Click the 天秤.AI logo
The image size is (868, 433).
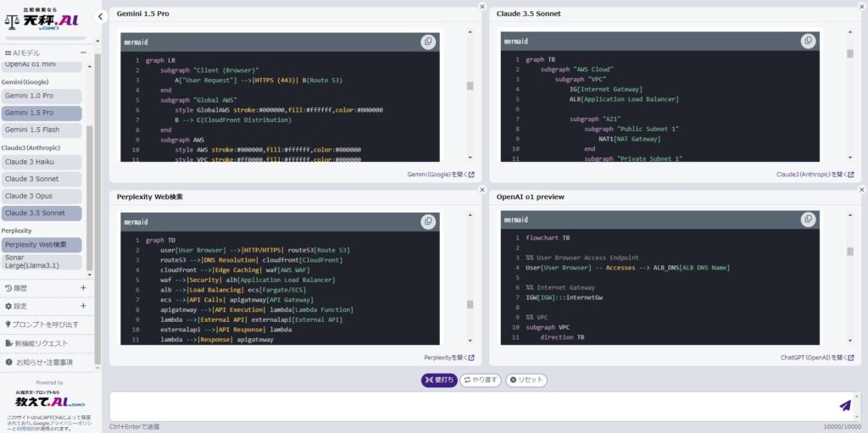[42, 19]
